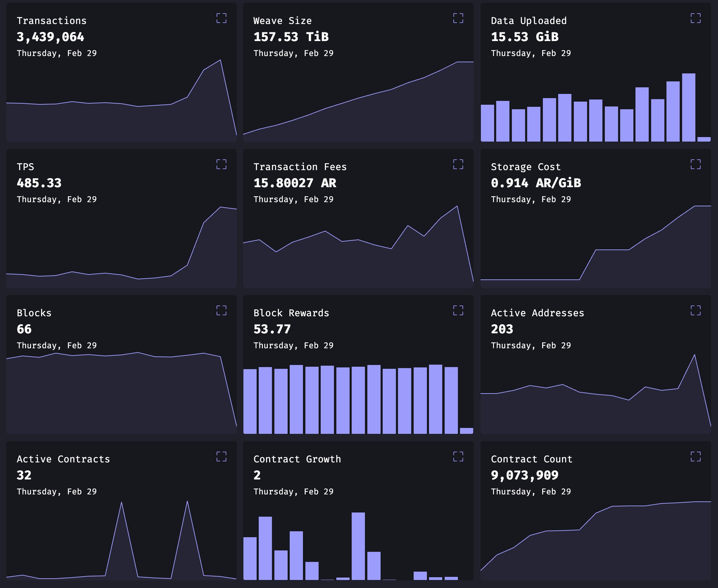Screen dimensions: 718x588
Task: Click the peak of Transactions line chart
Action: click(220, 61)
